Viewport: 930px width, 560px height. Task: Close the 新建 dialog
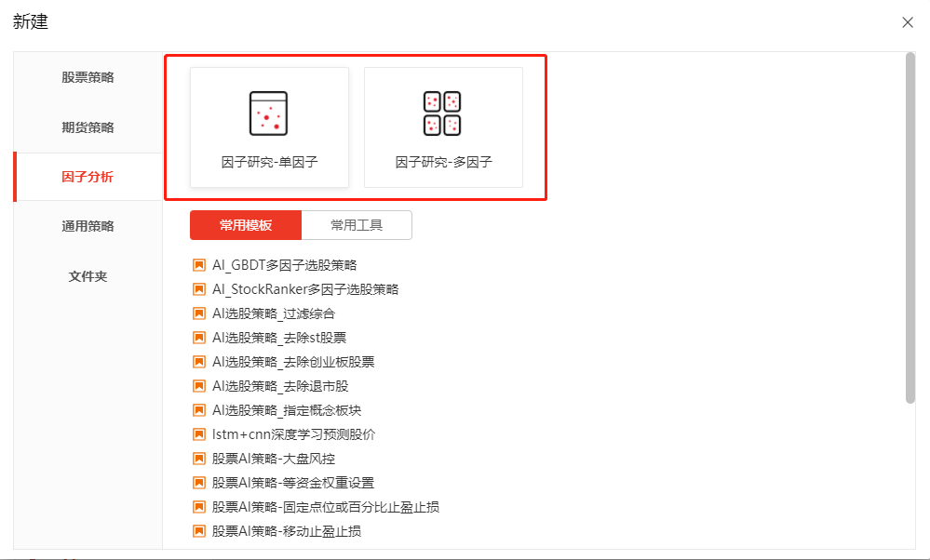click(908, 22)
